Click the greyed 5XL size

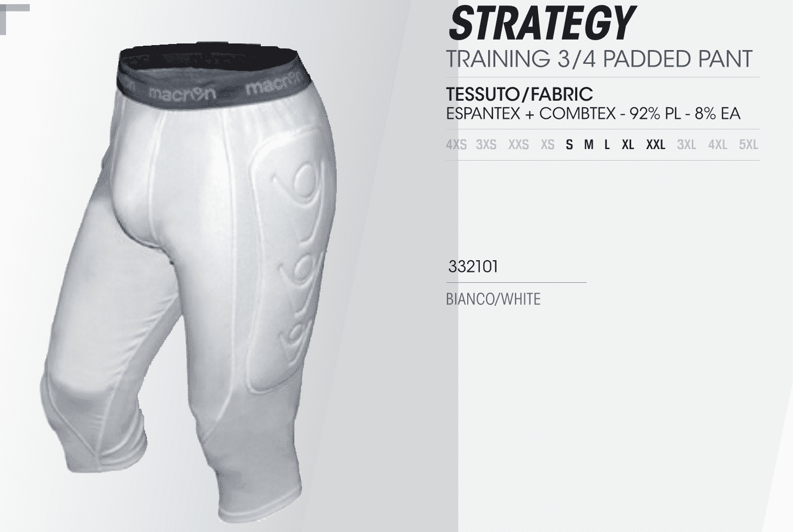pos(748,145)
